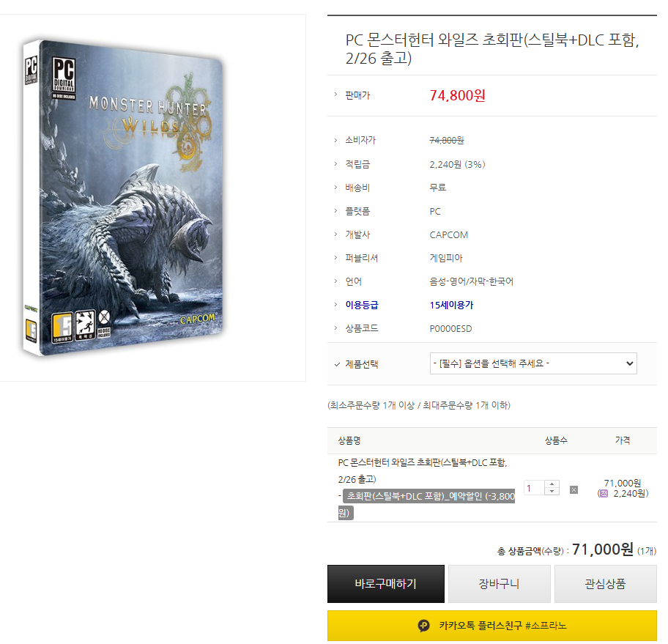Click the CAPCOM logo on cover art
The image size is (668, 644).
[197, 319]
